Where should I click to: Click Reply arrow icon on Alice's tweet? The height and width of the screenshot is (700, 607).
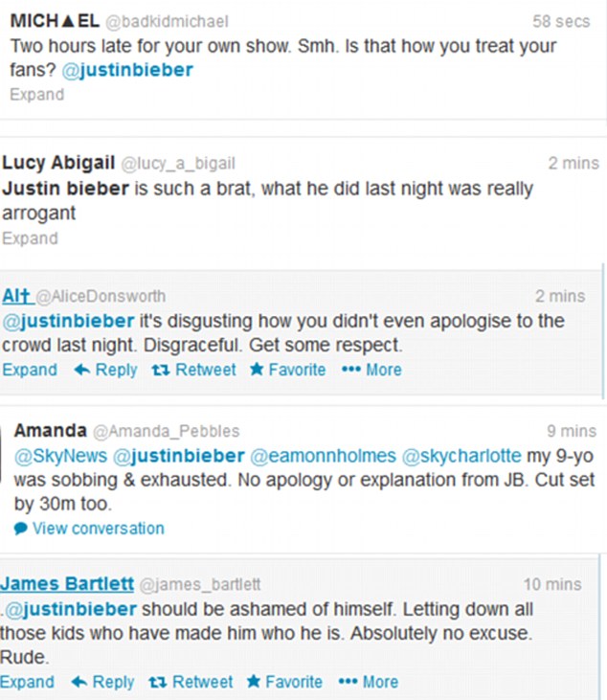tap(82, 370)
